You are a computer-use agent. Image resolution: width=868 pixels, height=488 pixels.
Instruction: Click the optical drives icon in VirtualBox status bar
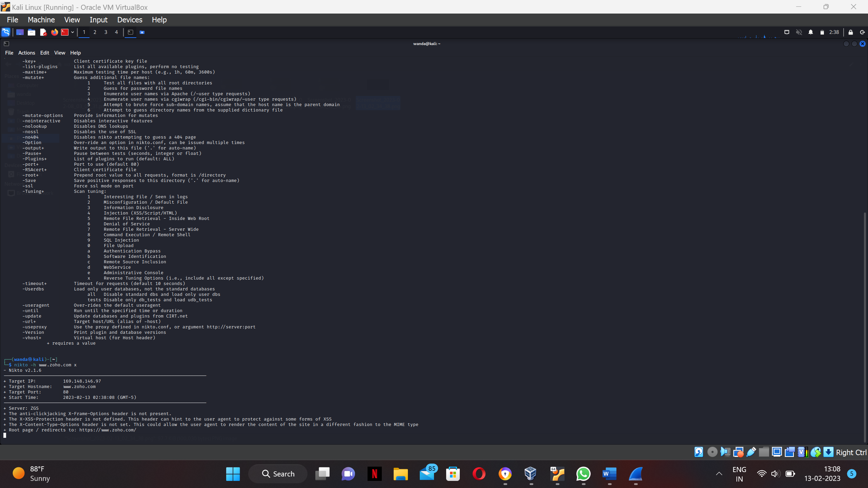click(712, 452)
